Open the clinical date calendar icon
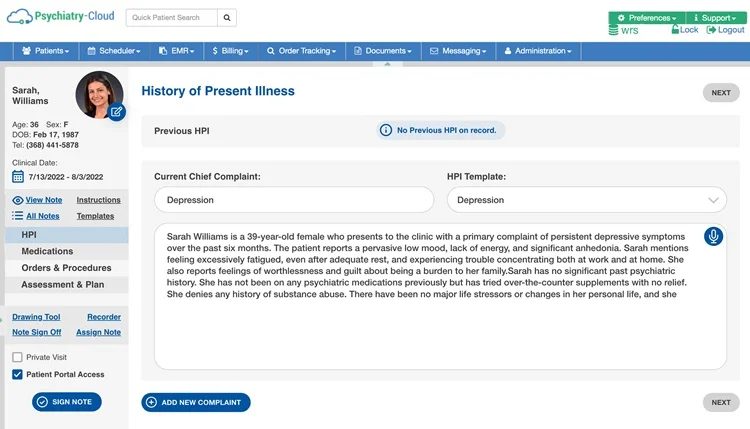Image resolution: width=750 pixels, height=429 pixels. tap(18, 177)
